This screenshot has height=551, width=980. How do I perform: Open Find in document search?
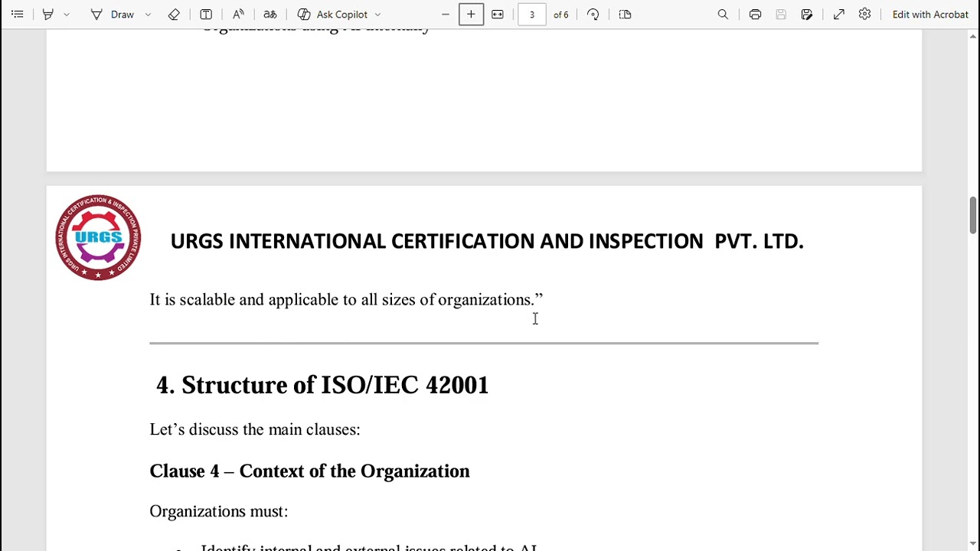coord(723,15)
